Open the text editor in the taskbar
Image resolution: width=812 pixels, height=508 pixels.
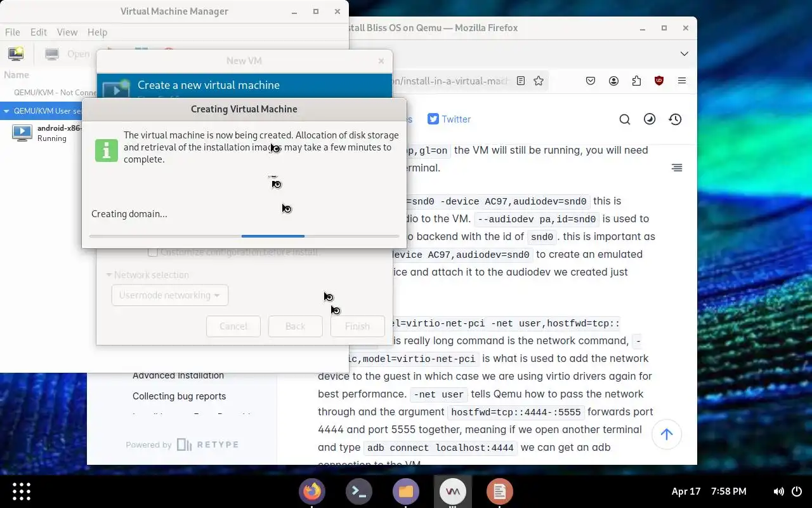coord(500,491)
